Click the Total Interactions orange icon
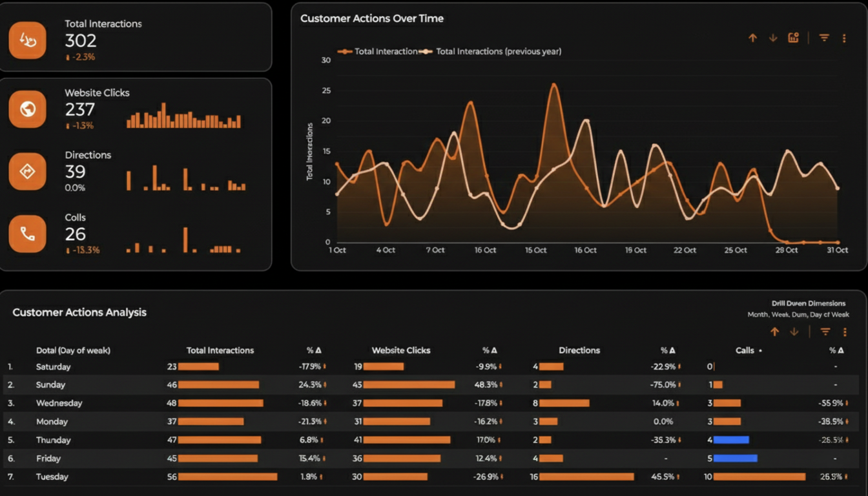 click(28, 40)
